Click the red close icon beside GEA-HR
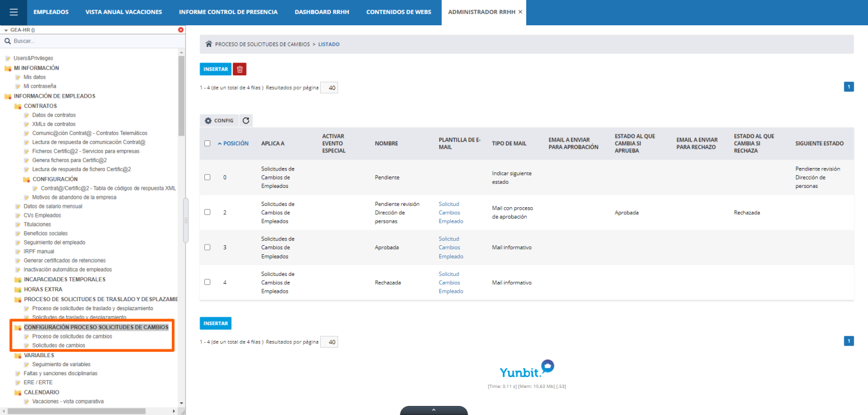The width and height of the screenshot is (868, 415). click(x=181, y=30)
